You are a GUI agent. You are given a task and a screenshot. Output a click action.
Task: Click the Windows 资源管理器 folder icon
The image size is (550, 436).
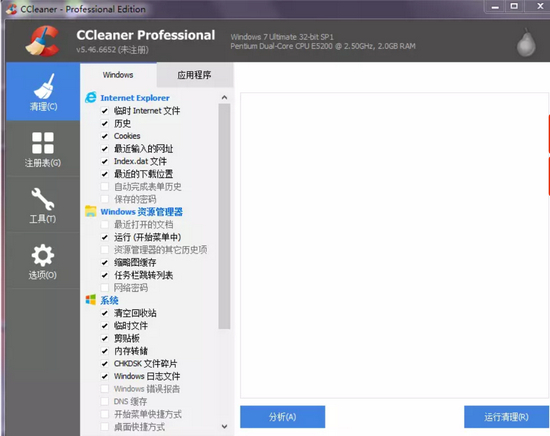coord(91,212)
